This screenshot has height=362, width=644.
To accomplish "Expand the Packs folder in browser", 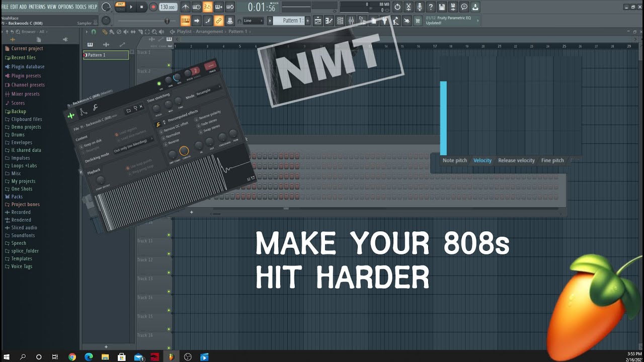I will pos(17,197).
